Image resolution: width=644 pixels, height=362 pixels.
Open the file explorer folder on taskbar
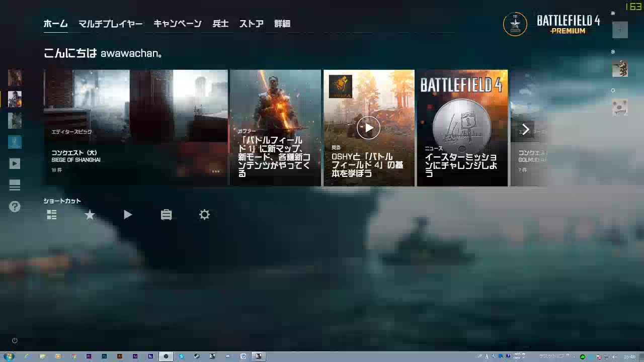[x=42, y=356]
